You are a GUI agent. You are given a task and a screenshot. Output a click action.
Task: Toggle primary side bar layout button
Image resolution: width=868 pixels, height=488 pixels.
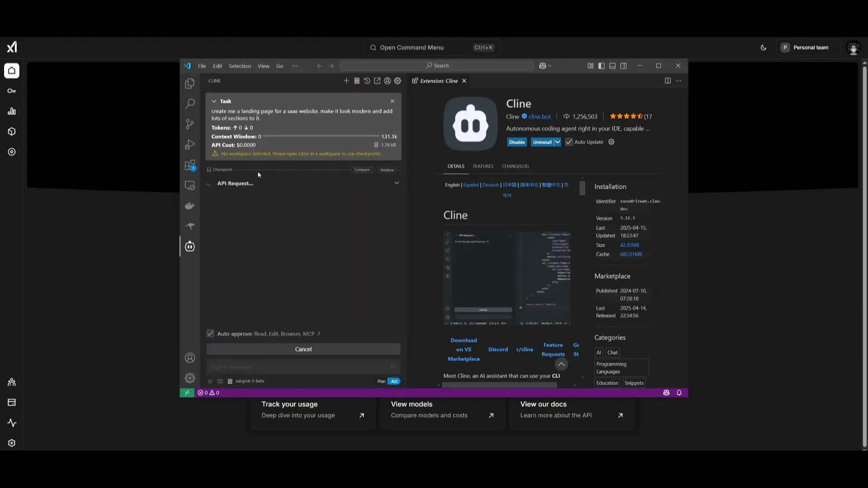point(601,66)
